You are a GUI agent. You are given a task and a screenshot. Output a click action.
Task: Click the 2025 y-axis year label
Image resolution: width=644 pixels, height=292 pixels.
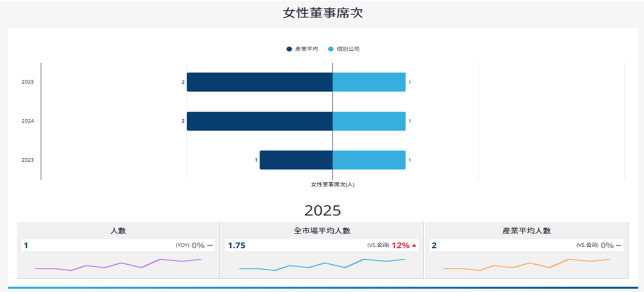point(28,82)
